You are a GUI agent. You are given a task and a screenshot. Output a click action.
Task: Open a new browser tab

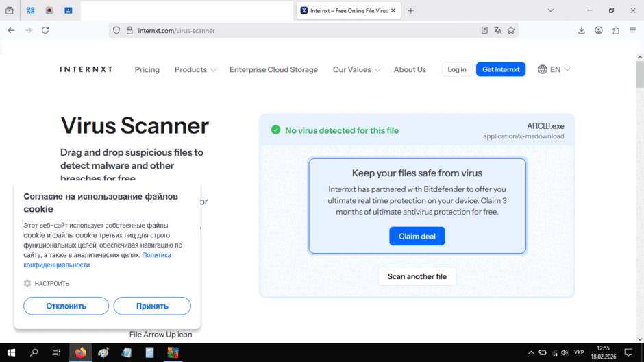pos(410,11)
